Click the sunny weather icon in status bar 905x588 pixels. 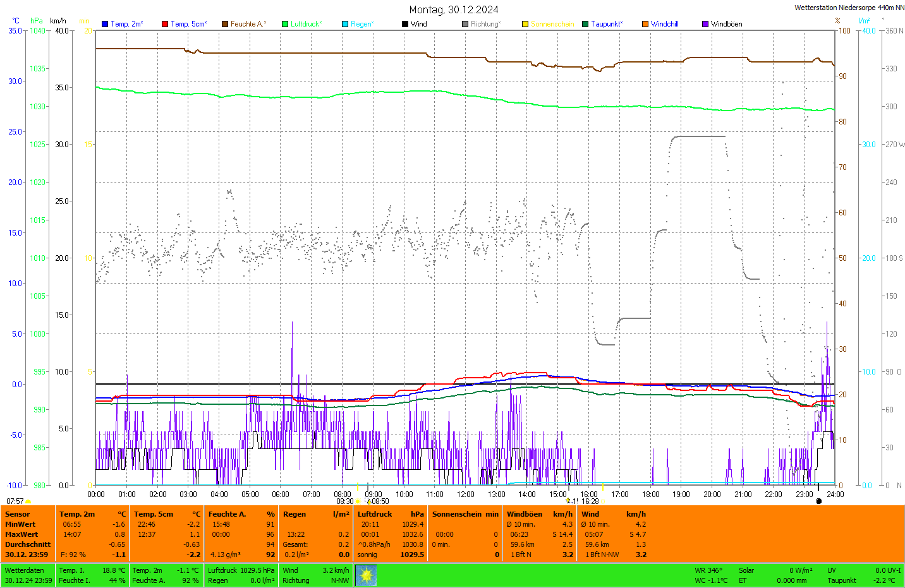367,575
